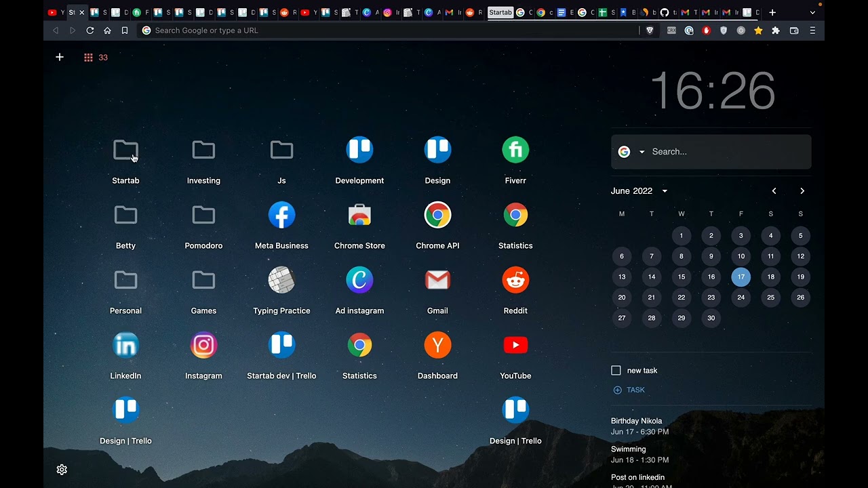Open the browser main menu

[812, 30]
